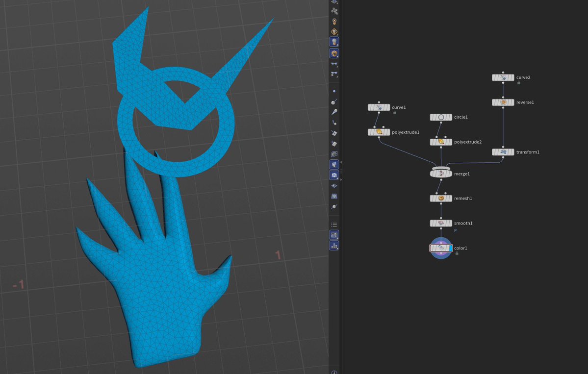Click the sphere-with-line icon near toolbar bottom
588x374 pixels.
click(334, 206)
